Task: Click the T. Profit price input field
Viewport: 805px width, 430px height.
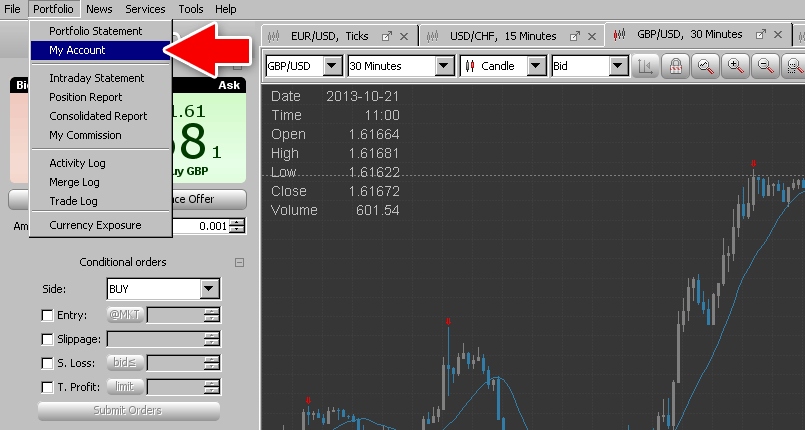Action: pos(176,387)
